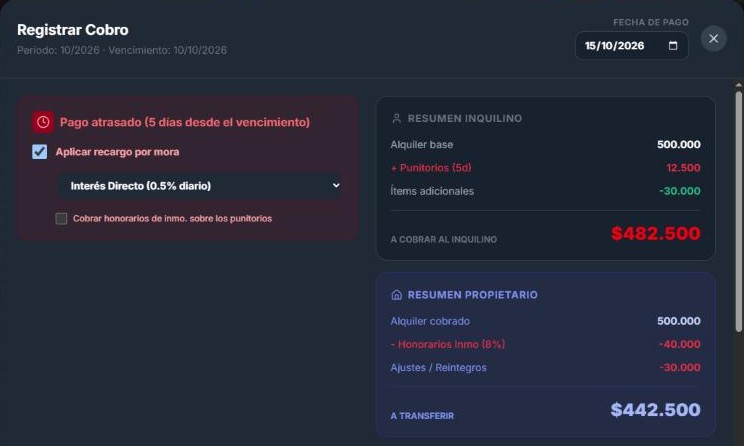Click the Alquiler base label
The width and height of the screenshot is (744, 446).
pyautogui.click(x=421, y=144)
